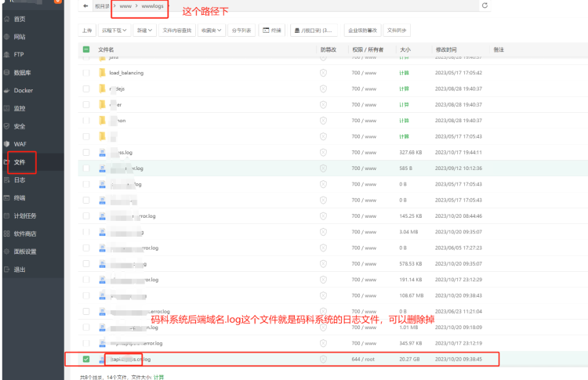Viewport: 588px width, 380px height.
Task: Uncheck the 20.27 GB log file checkbox
Action: click(x=86, y=359)
